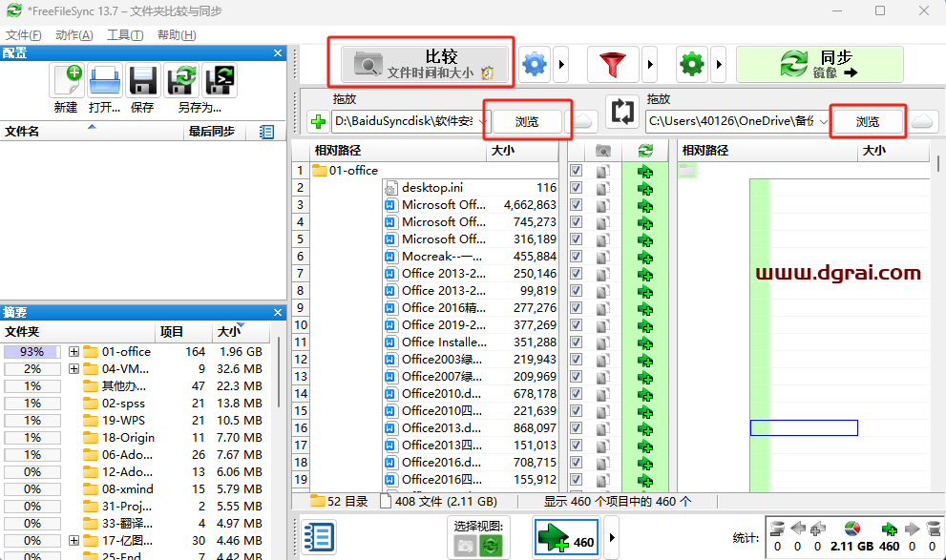Click the middle column category header icon
This screenshot has height=560, width=946.
coord(602,151)
